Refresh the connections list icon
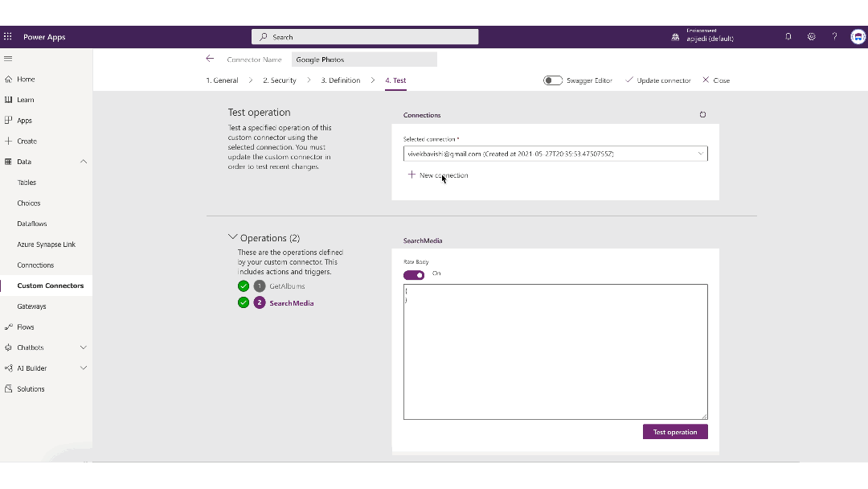868x489 pixels. (702, 115)
